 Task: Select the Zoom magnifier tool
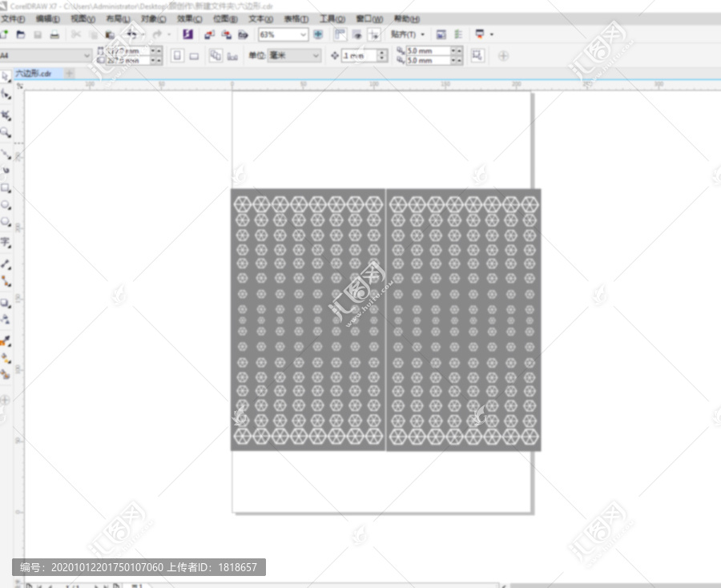pyautogui.click(x=6, y=133)
